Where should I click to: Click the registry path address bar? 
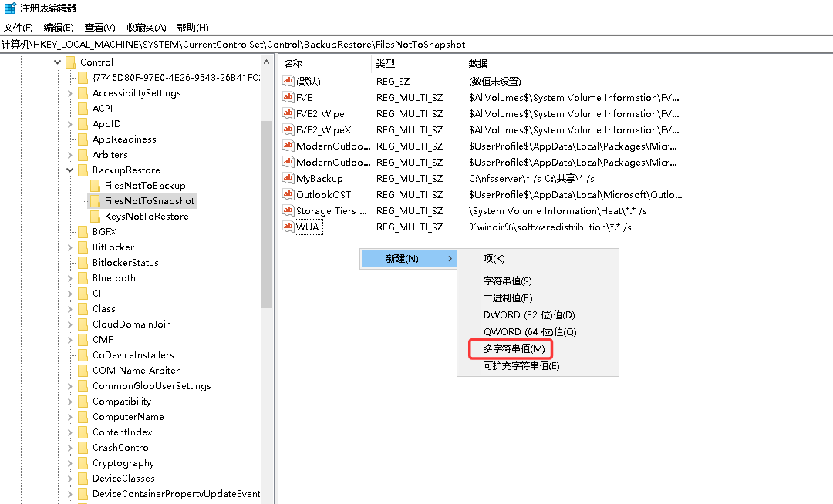coord(416,45)
